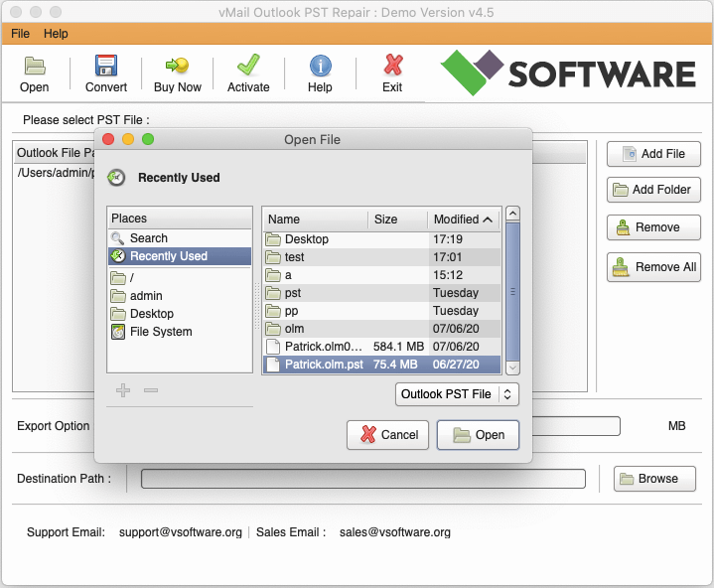Sort files by Size column header
Image resolution: width=714 pixels, height=588 pixels.
pos(397,220)
